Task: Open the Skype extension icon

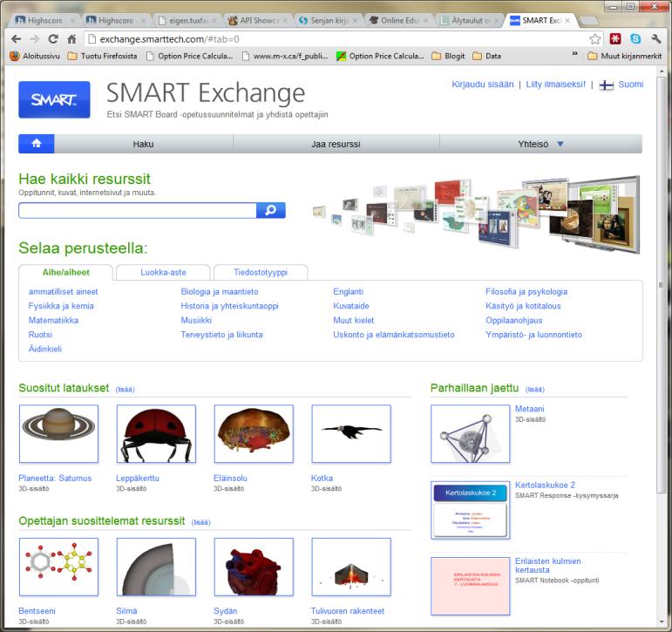Action: pos(635,39)
